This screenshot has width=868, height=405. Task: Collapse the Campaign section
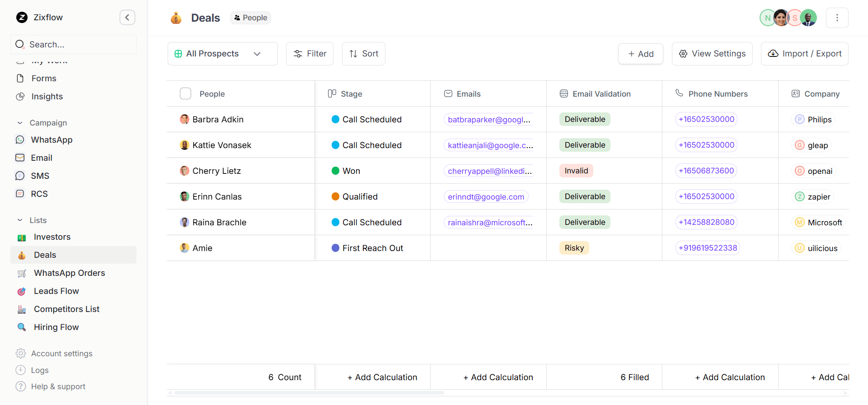tap(20, 123)
